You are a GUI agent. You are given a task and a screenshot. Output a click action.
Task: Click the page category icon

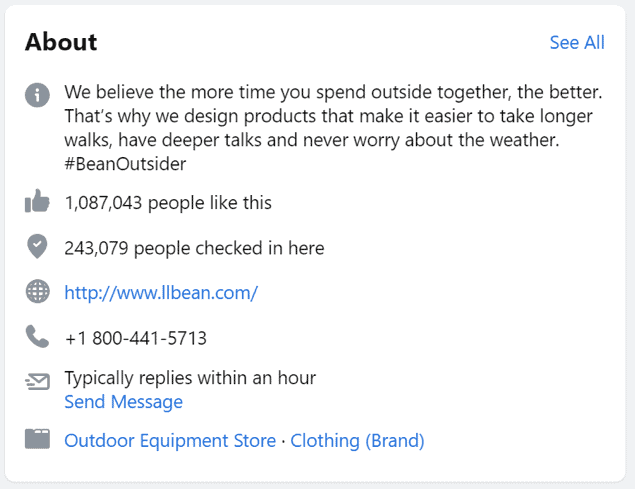click(37, 440)
